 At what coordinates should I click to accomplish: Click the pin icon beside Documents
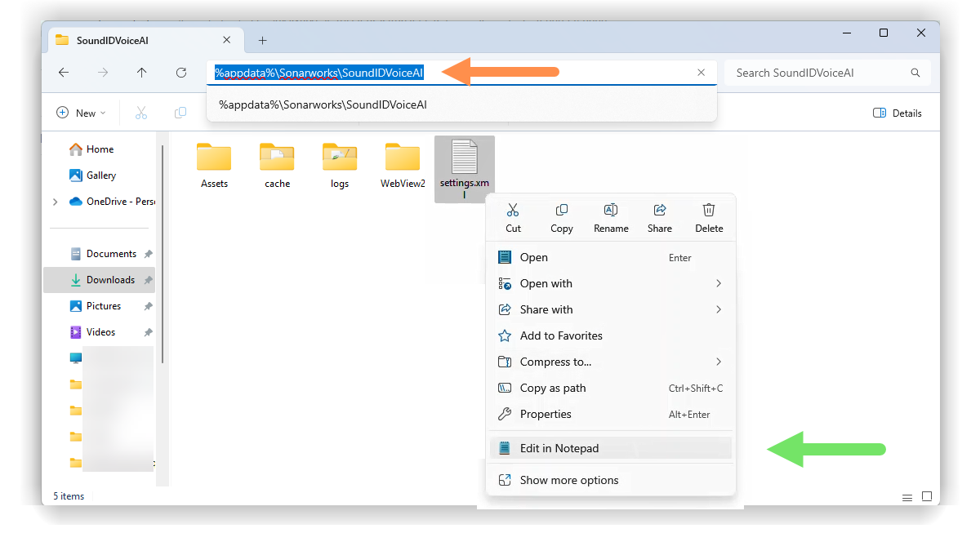pos(149,254)
